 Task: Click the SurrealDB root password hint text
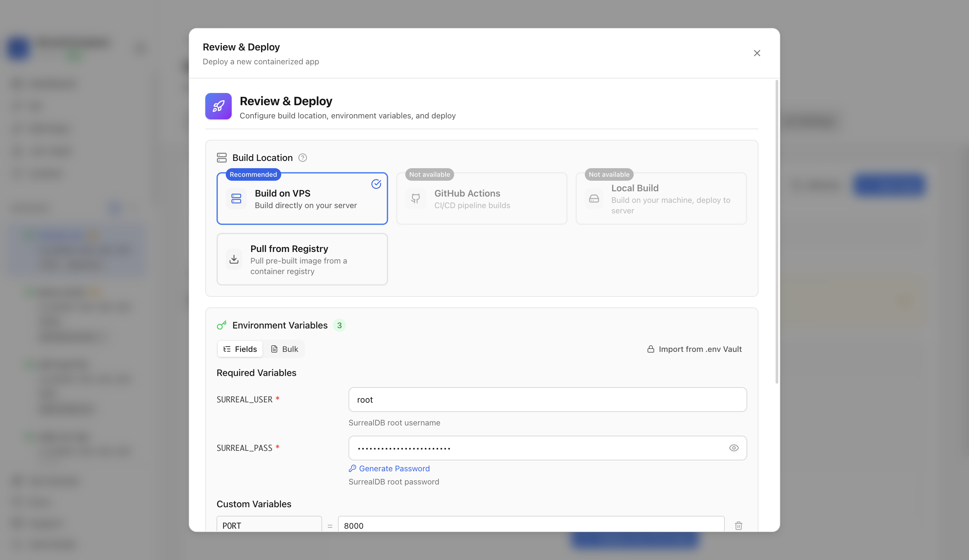point(394,482)
